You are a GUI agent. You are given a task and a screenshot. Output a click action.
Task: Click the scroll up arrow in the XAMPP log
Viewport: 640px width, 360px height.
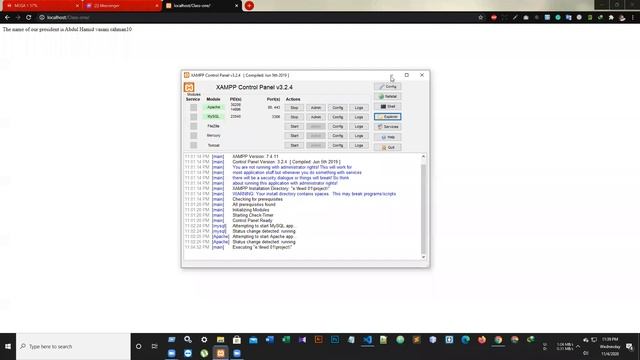[423, 157]
